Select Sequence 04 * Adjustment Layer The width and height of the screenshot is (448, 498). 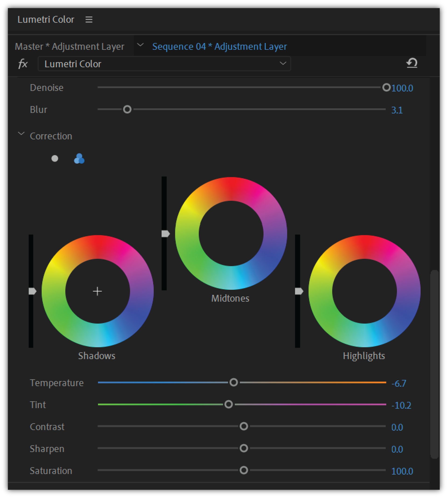tap(219, 46)
